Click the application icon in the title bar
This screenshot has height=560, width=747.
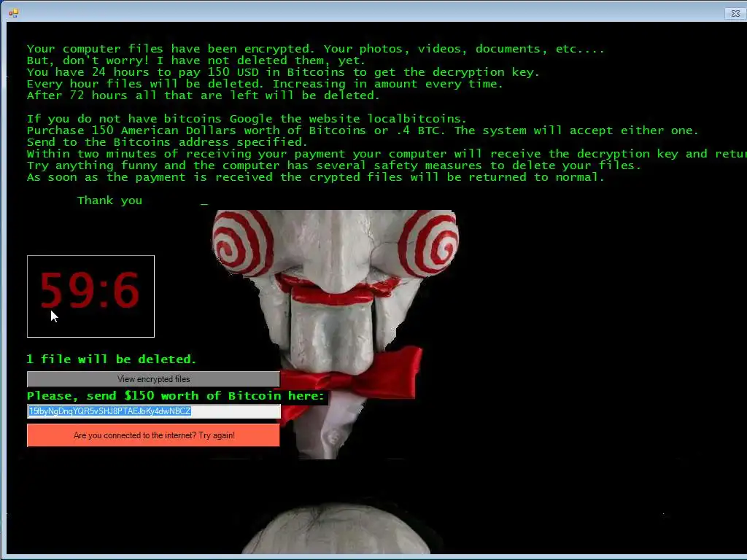point(13,13)
